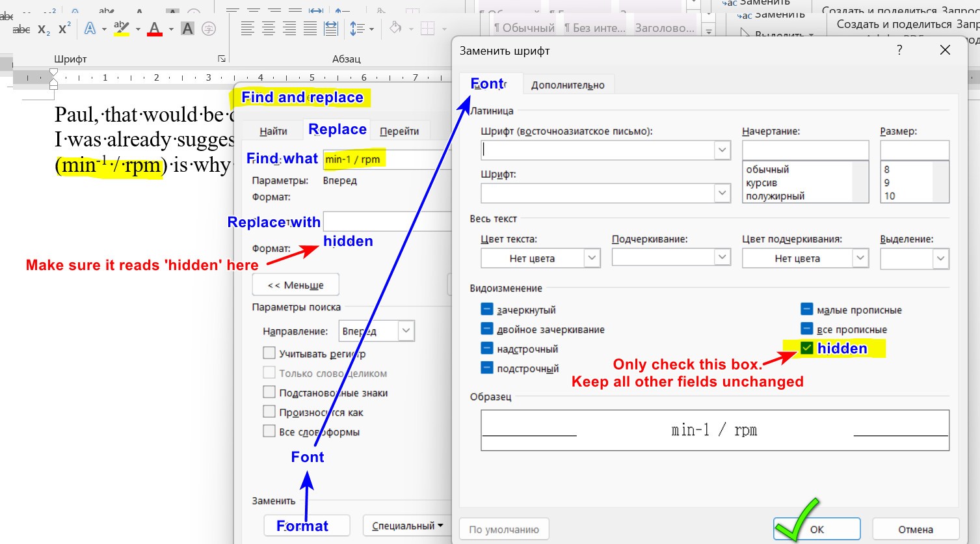This screenshot has width=980, height=544.
Task: Switch to the Replace tab
Action: (x=337, y=129)
